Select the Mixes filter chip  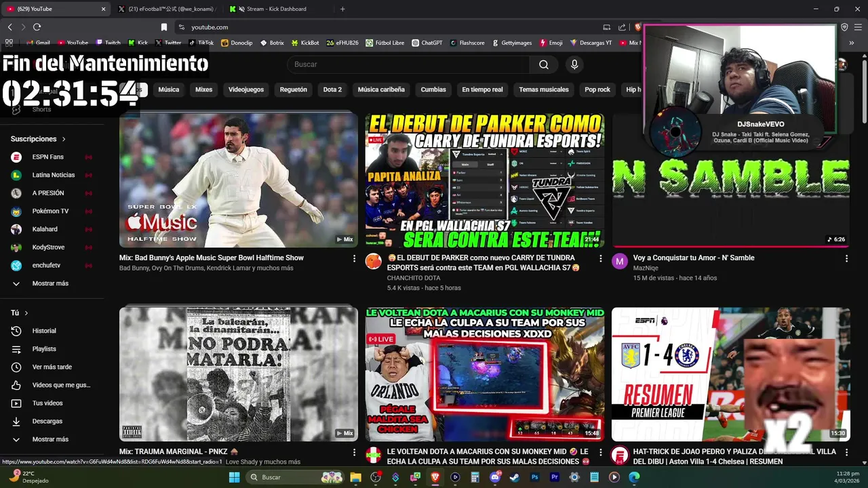[x=203, y=89]
